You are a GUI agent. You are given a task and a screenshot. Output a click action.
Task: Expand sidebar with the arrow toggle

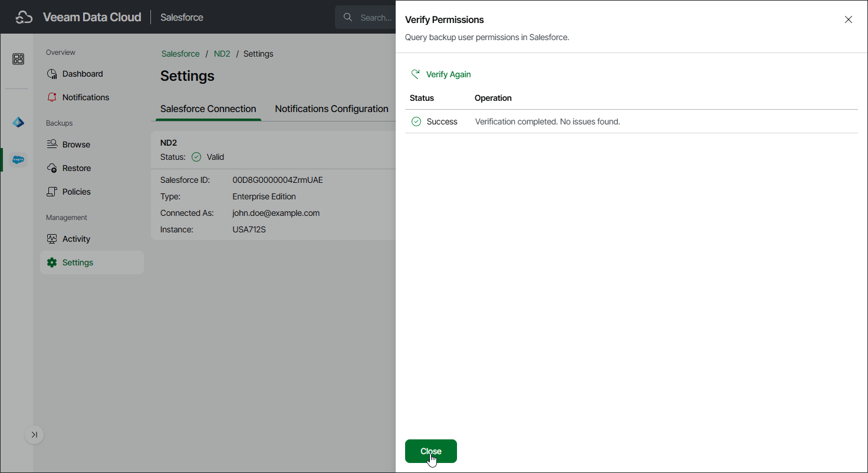(34, 435)
